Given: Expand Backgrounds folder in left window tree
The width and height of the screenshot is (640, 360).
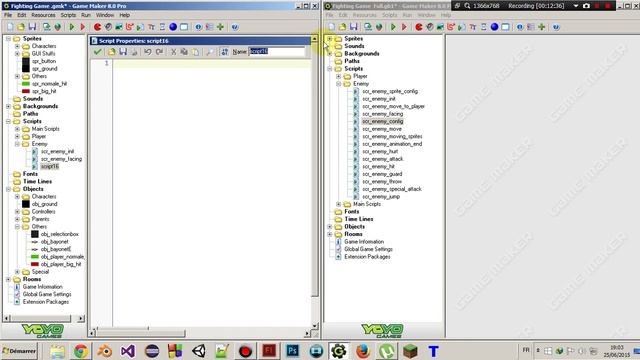Looking at the screenshot, I should [8, 107].
